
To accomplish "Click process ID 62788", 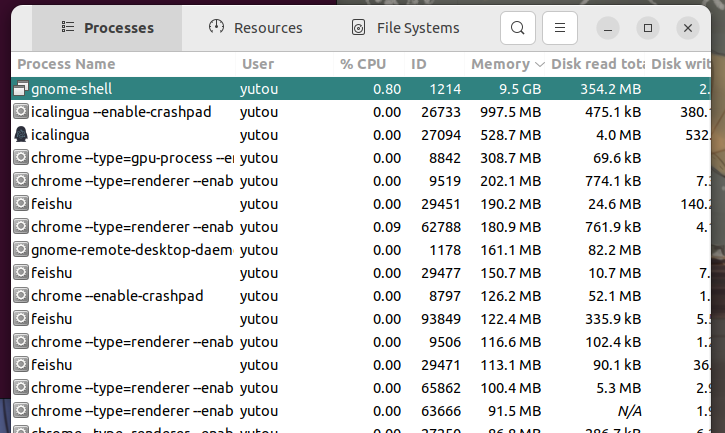I will pyautogui.click(x=441, y=227).
